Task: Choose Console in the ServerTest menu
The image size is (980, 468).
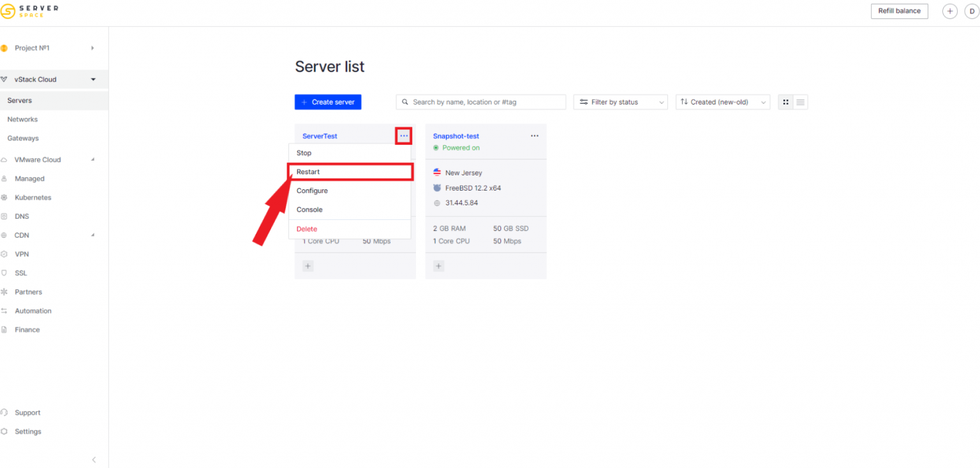Action: [309, 209]
